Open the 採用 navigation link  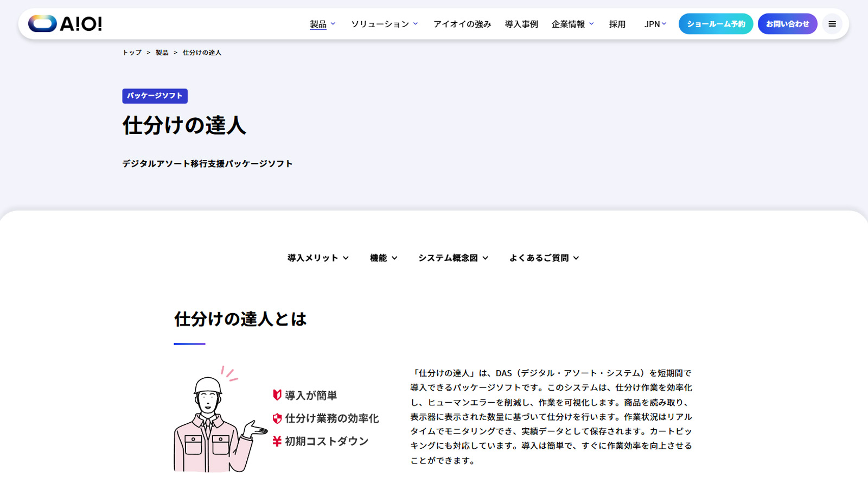617,24
